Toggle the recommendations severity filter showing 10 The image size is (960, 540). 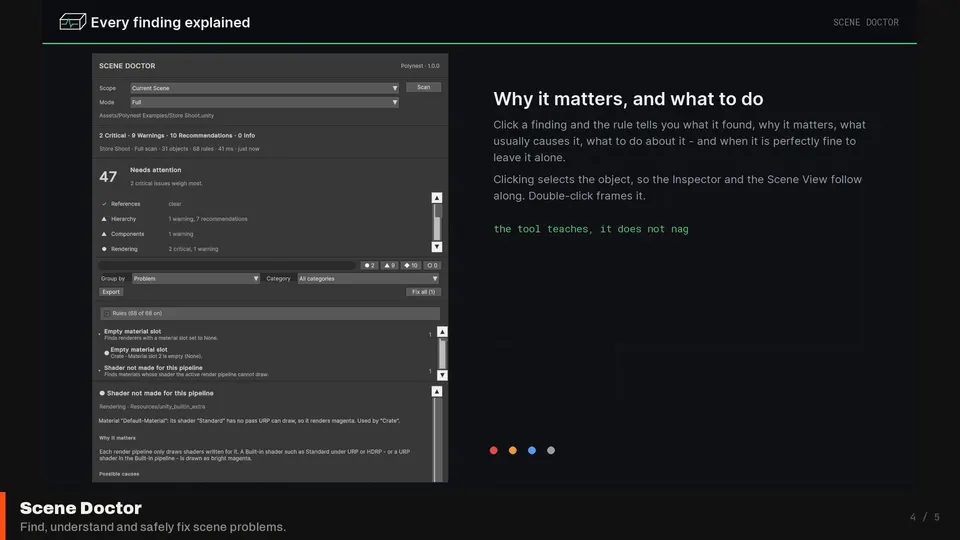tap(411, 265)
